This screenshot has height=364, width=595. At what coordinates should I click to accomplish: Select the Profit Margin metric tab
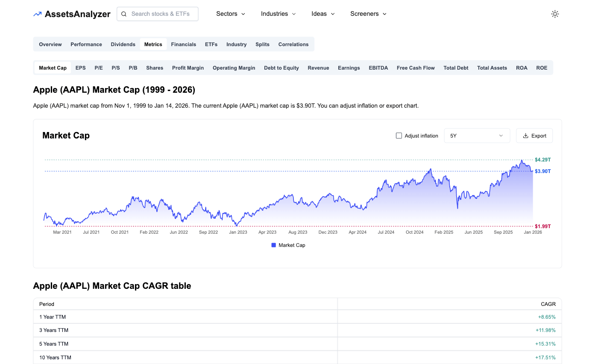coord(188,68)
